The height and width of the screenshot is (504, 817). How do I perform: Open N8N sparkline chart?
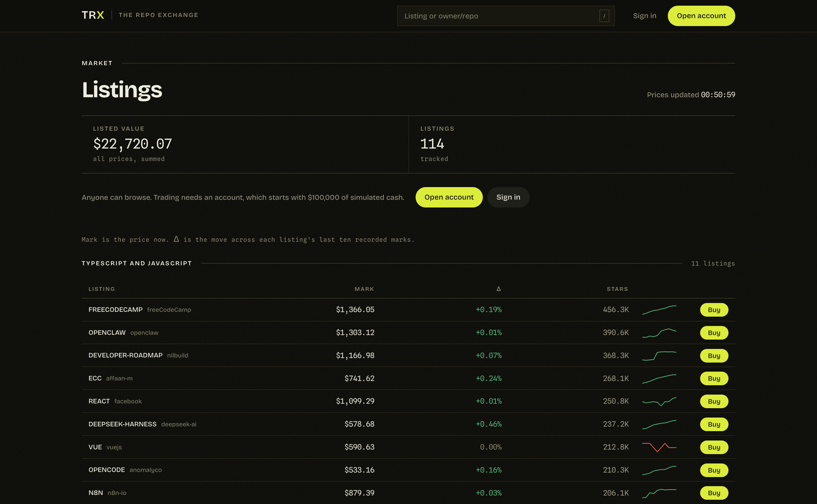point(659,493)
